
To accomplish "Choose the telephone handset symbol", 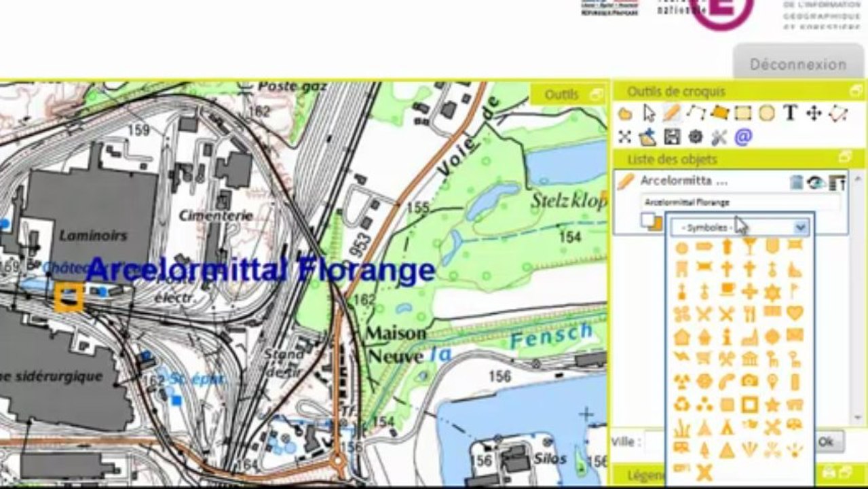I will (727, 382).
